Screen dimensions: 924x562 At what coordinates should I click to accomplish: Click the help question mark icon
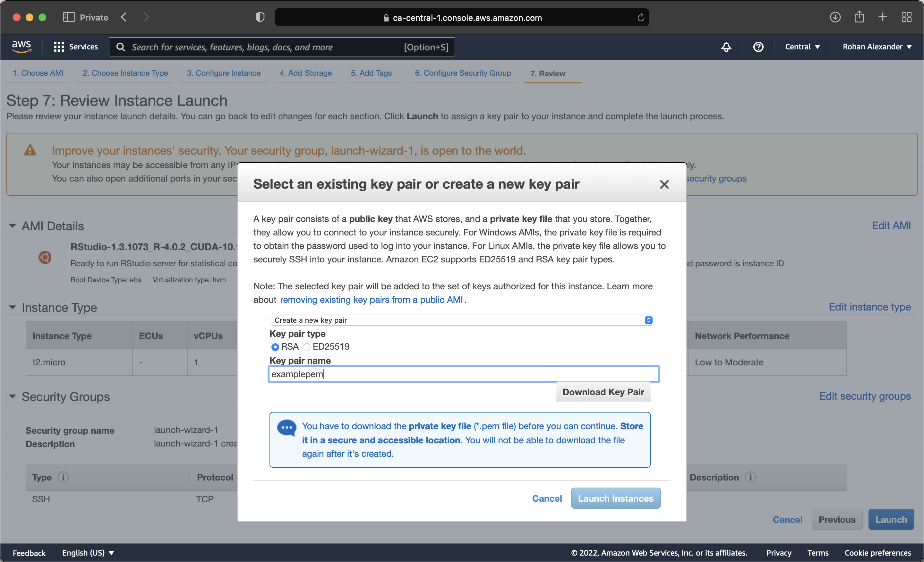(758, 47)
